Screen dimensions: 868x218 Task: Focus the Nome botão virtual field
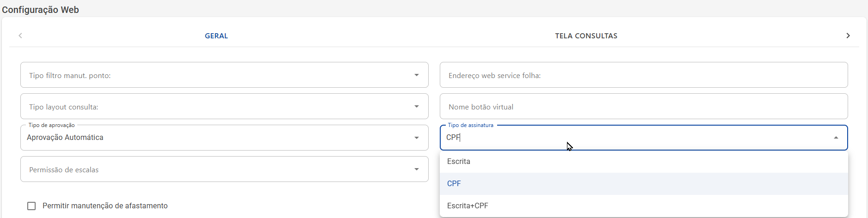click(643, 107)
